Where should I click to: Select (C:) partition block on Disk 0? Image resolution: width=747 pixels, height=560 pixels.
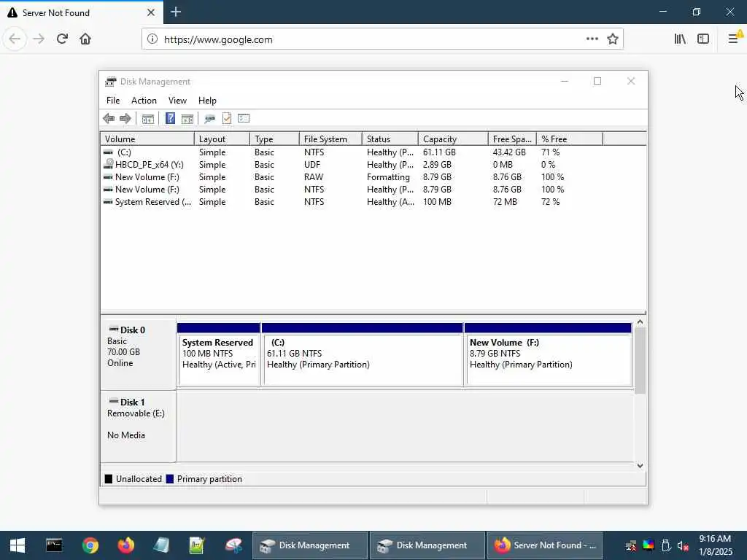[x=362, y=354]
